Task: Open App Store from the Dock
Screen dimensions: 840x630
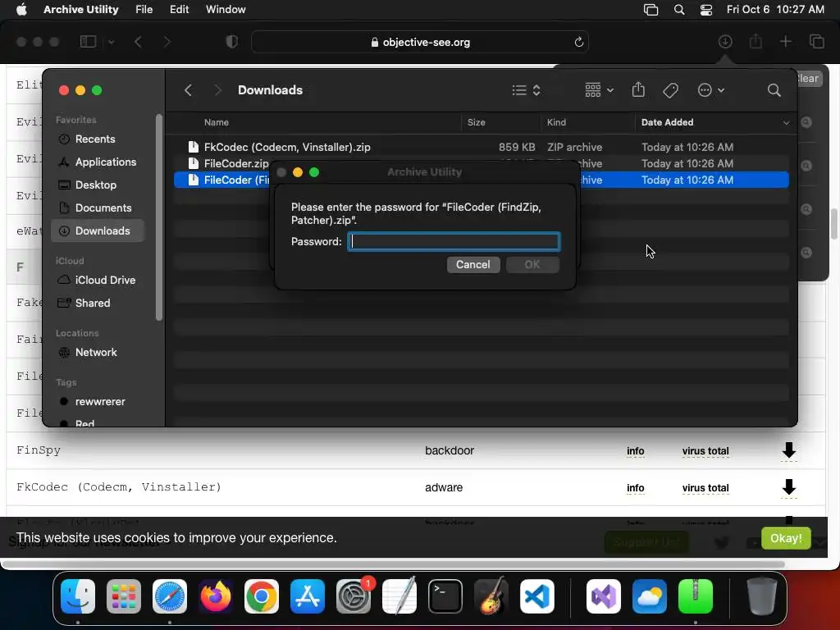Action: point(308,596)
